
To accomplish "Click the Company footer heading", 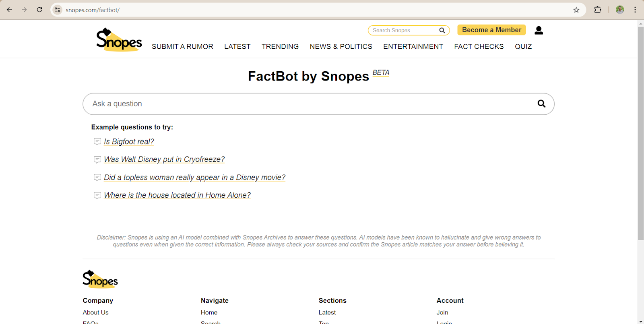I will pyautogui.click(x=98, y=301).
